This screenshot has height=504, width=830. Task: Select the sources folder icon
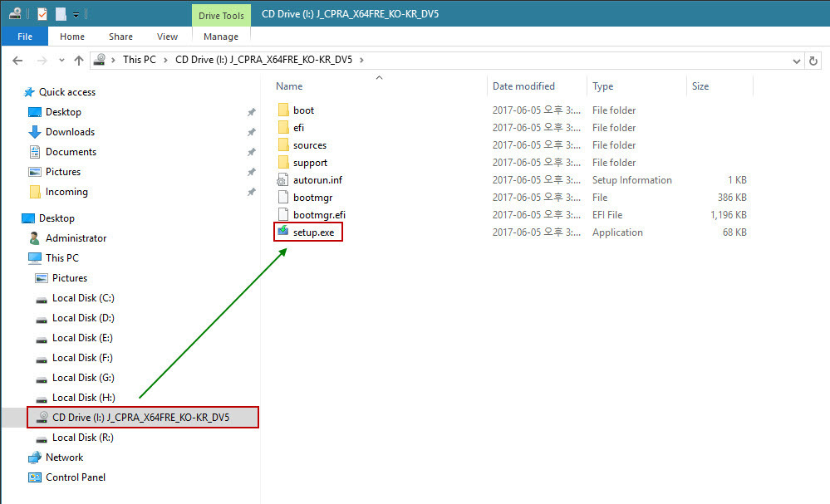[283, 145]
